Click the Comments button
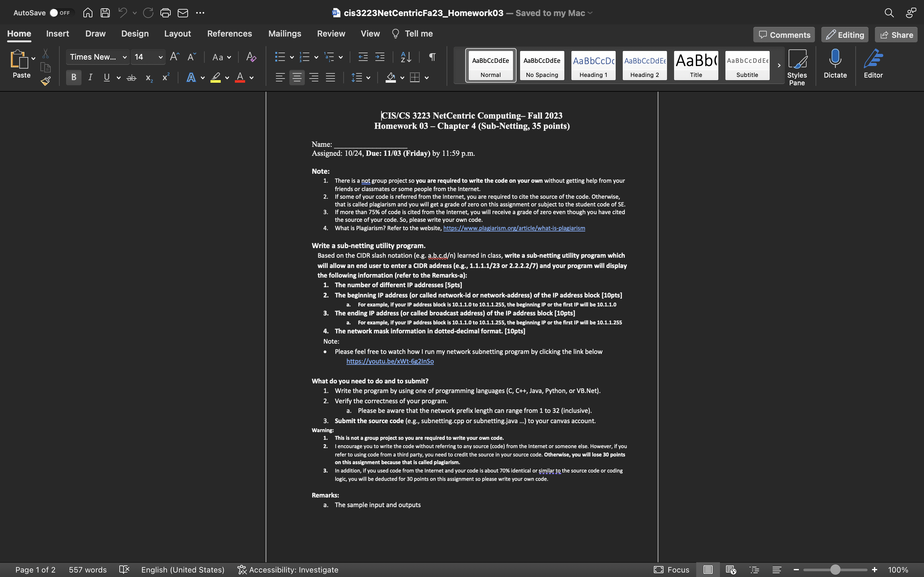Screen dimensions: 924x577 click(784, 35)
